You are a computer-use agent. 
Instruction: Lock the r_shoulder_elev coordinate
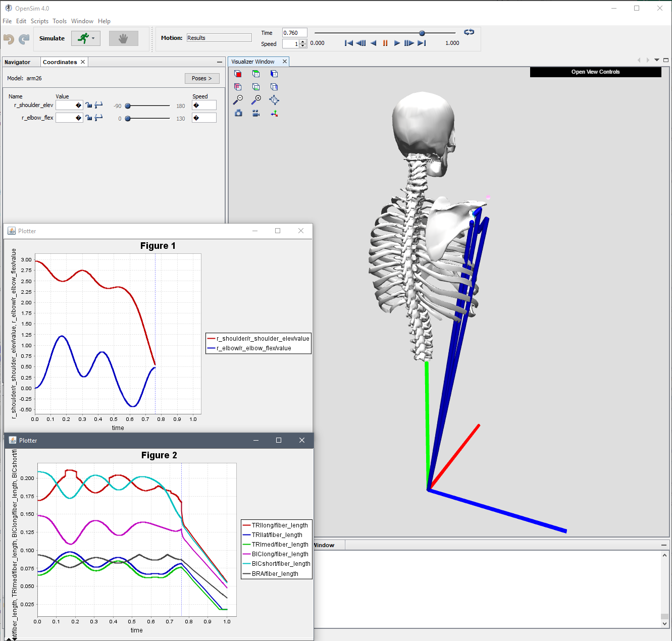[x=89, y=105]
